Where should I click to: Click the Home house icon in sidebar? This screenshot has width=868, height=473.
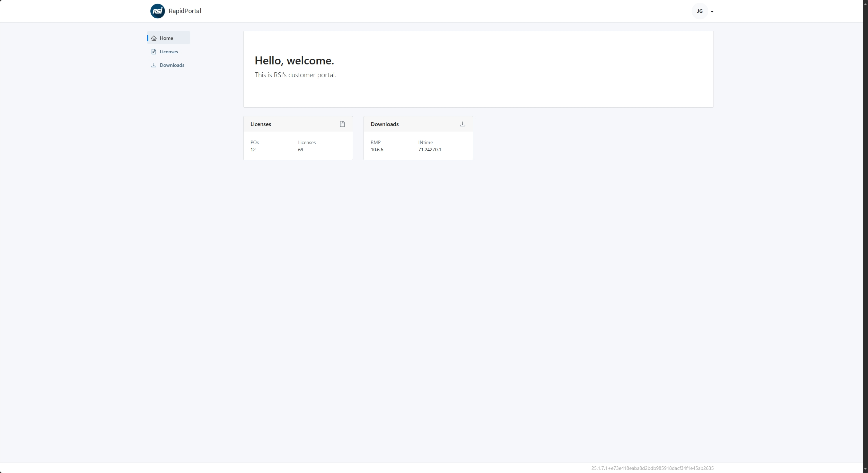pos(154,38)
